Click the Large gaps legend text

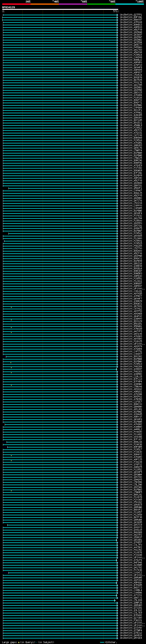coord(28,642)
